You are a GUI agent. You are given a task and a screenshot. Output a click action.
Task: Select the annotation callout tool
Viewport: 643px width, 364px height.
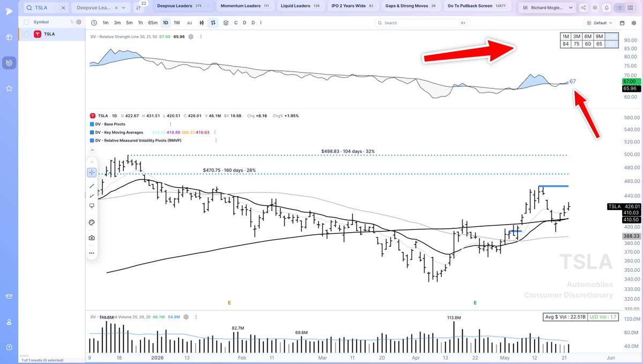point(92,206)
